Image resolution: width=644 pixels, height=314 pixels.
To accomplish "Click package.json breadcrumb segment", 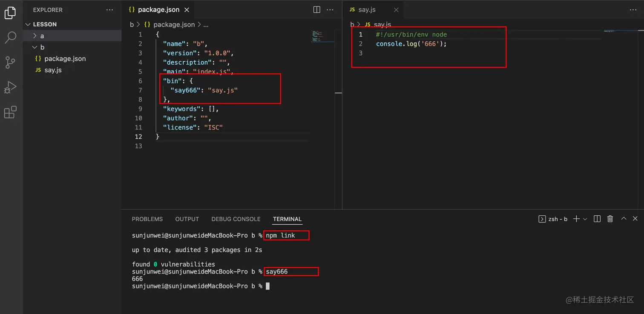I will 174,25.
